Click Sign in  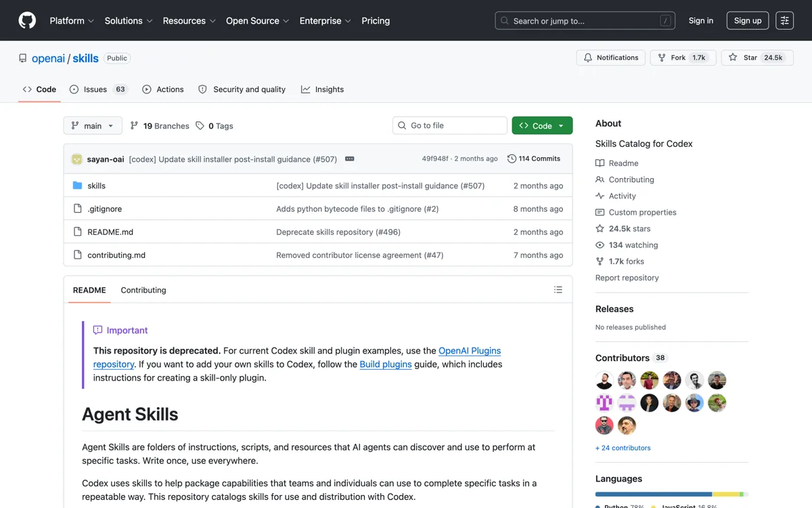(x=701, y=21)
